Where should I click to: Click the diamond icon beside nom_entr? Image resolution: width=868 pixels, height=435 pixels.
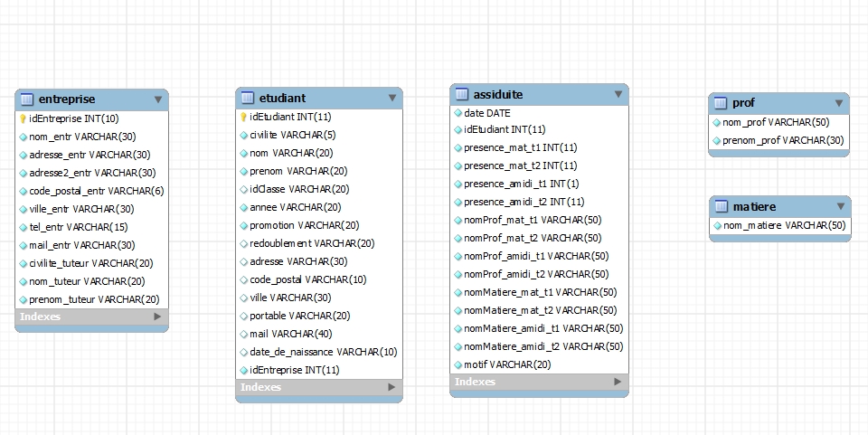(23, 137)
